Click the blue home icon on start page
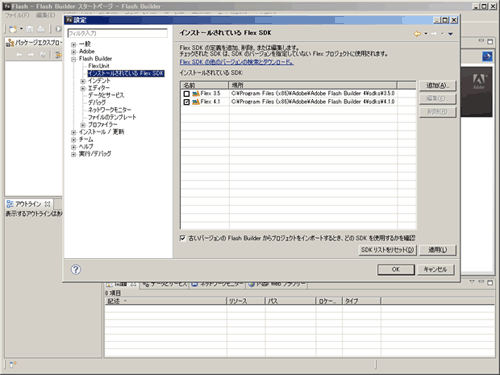The image size is (500, 375). tap(487, 56)
